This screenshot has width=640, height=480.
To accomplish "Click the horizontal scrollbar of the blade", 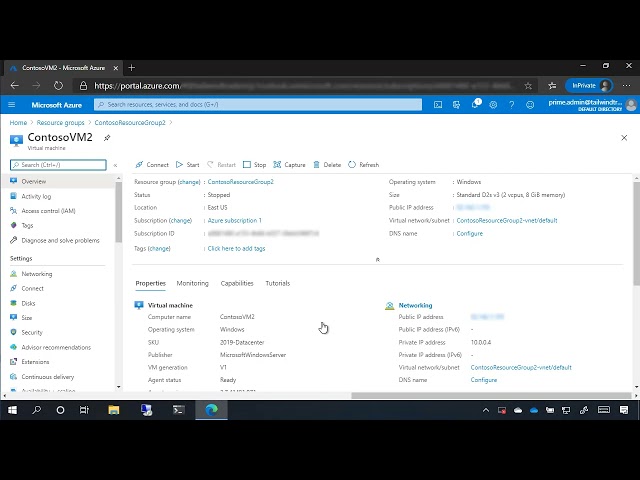I will click(x=491, y=396).
